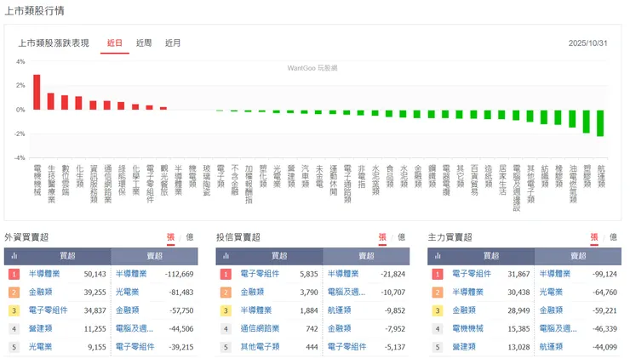
Task: Select 張 units for 主力買賣超
Action: pos(594,237)
